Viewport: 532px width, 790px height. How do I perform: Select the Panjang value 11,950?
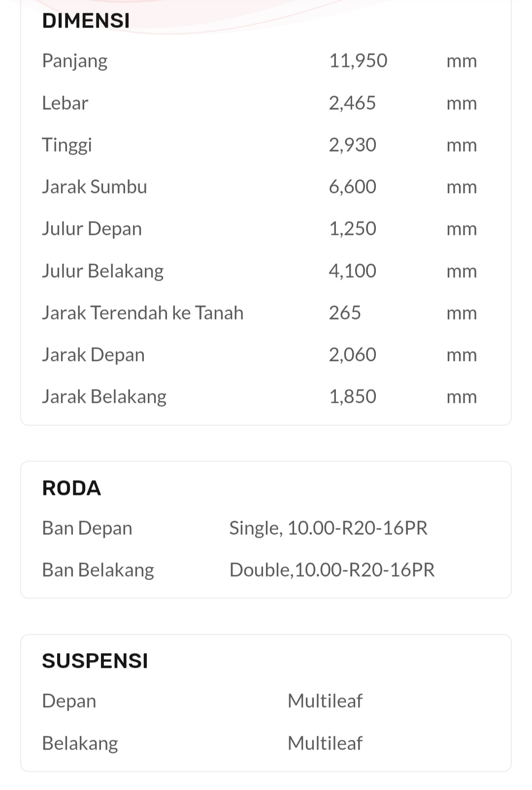point(358,61)
